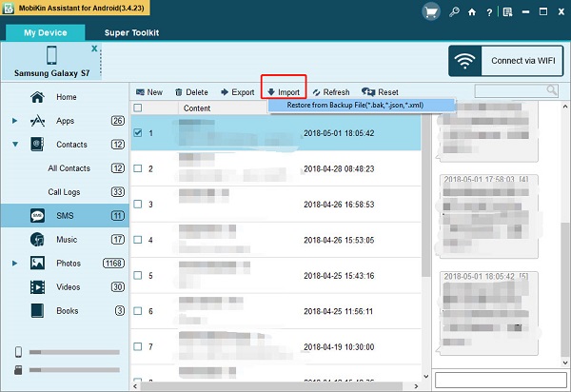Image resolution: width=571 pixels, height=392 pixels.
Task: Switch to Super Toolkit tab
Action: point(132,32)
